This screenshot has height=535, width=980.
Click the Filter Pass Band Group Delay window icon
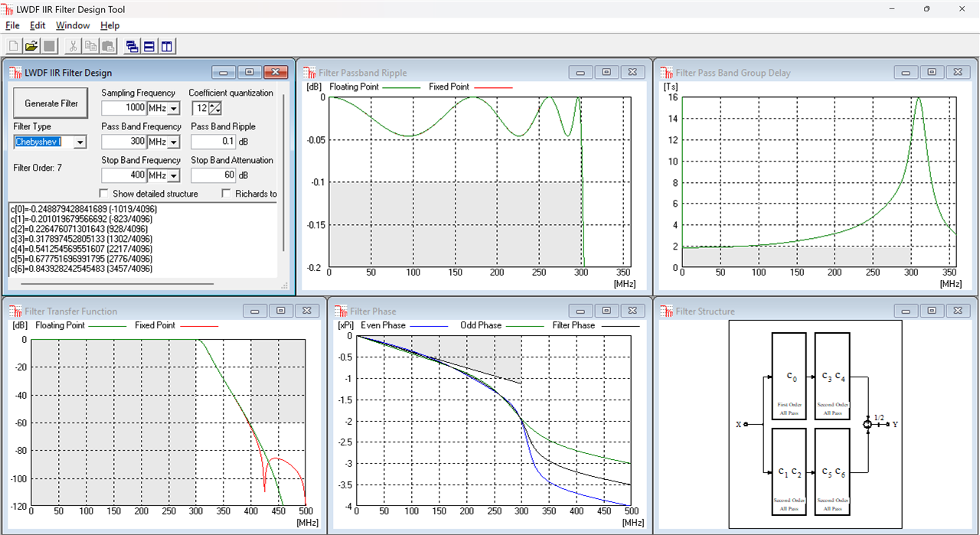(666, 73)
